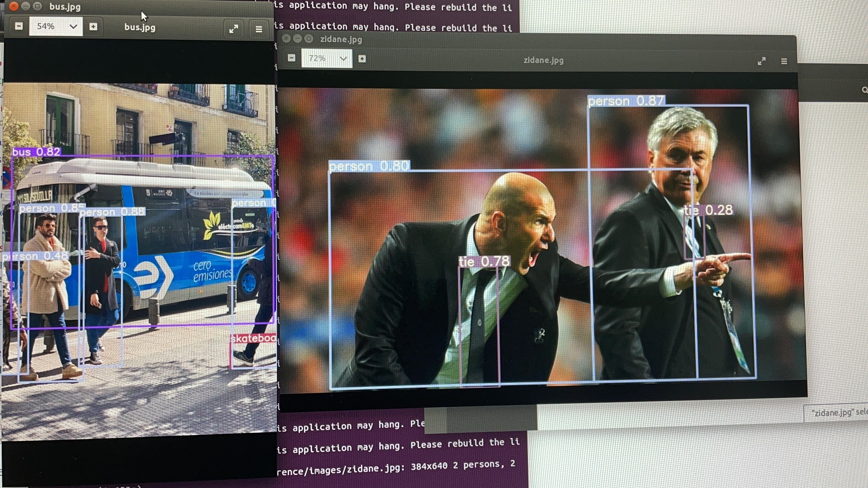Screen dimensions: 868x488
Task: Open the bus.jpg hamburger menu
Action: coord(259,29)
